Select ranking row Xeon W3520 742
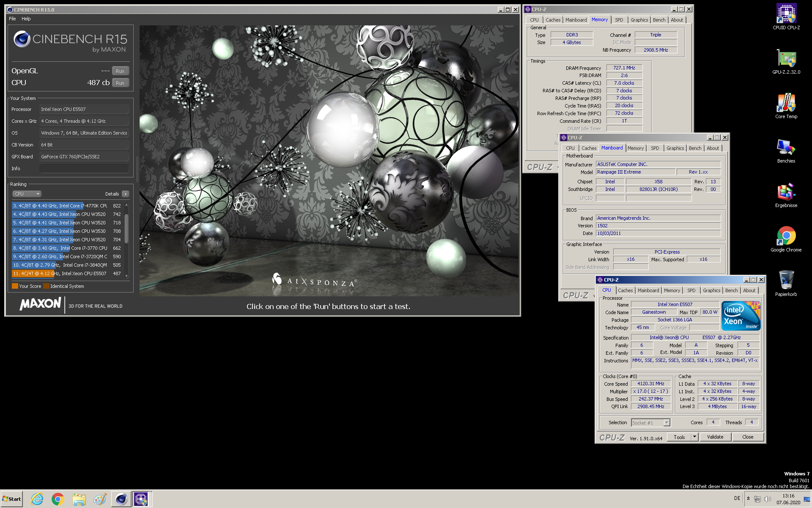 [x=68, y=214]
